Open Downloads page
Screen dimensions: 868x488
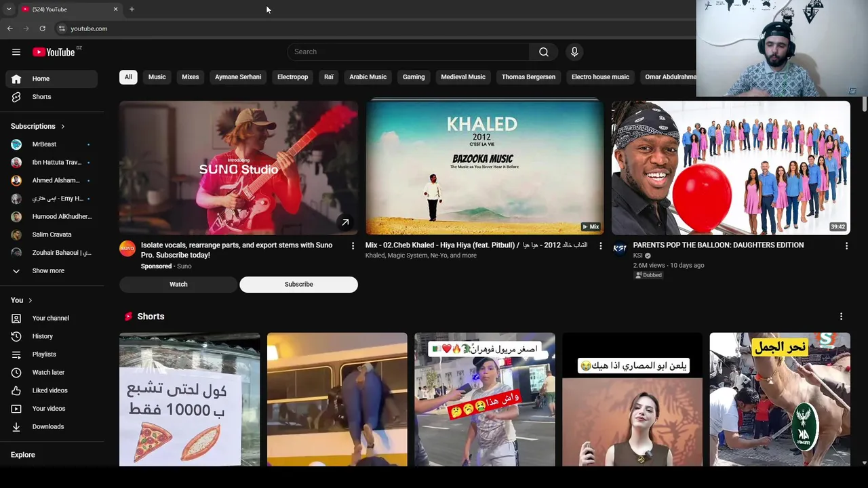(x=52, y=426)
